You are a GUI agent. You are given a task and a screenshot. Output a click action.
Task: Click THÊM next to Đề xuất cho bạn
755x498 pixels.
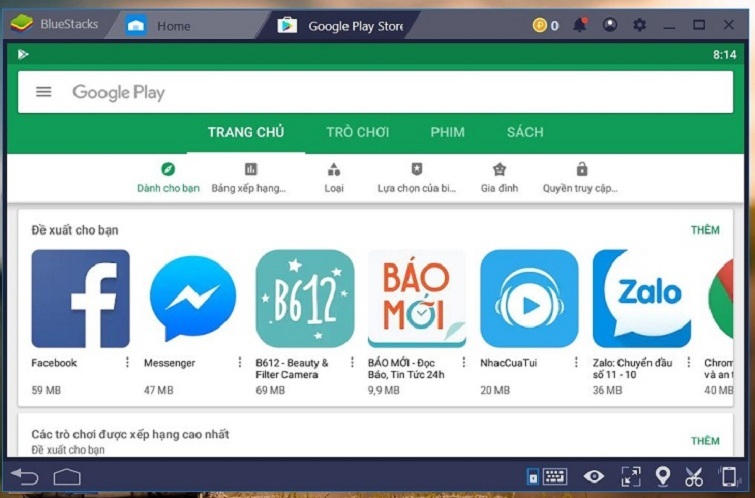coord(704,230)
